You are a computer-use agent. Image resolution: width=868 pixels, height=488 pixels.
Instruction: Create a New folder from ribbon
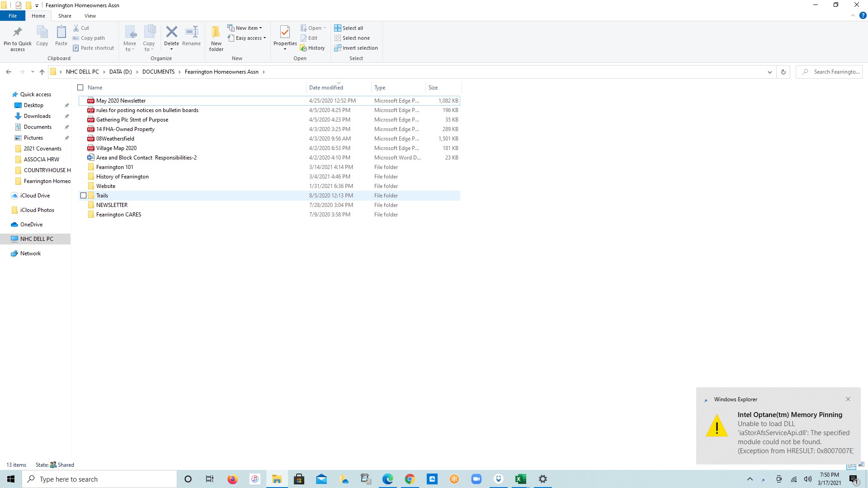216,38
